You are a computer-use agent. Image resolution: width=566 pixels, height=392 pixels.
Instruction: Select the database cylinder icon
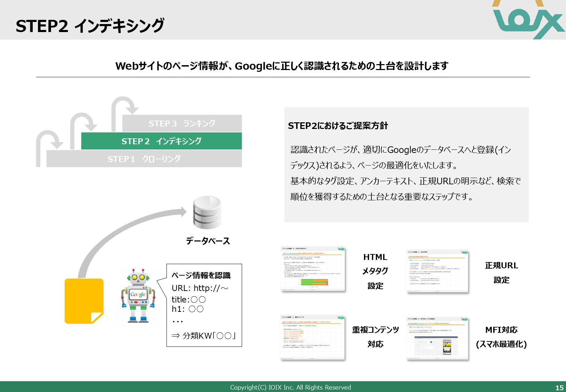point(208,212)
